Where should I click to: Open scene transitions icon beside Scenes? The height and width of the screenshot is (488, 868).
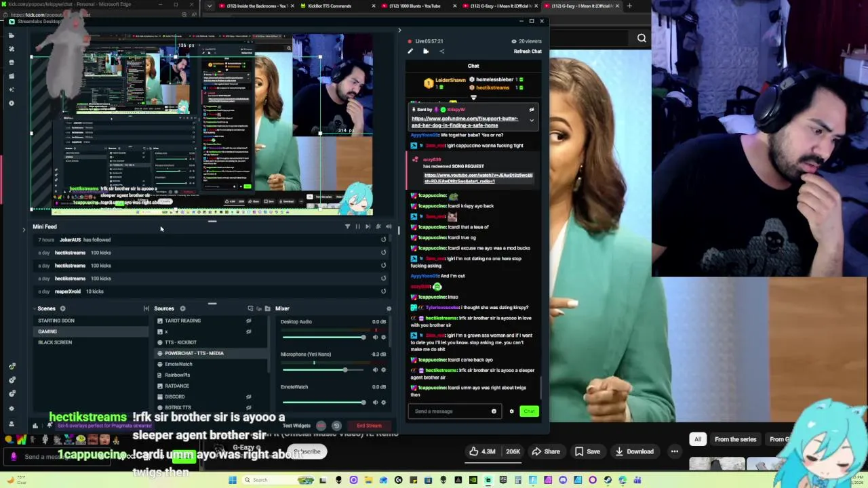point(146,308)
